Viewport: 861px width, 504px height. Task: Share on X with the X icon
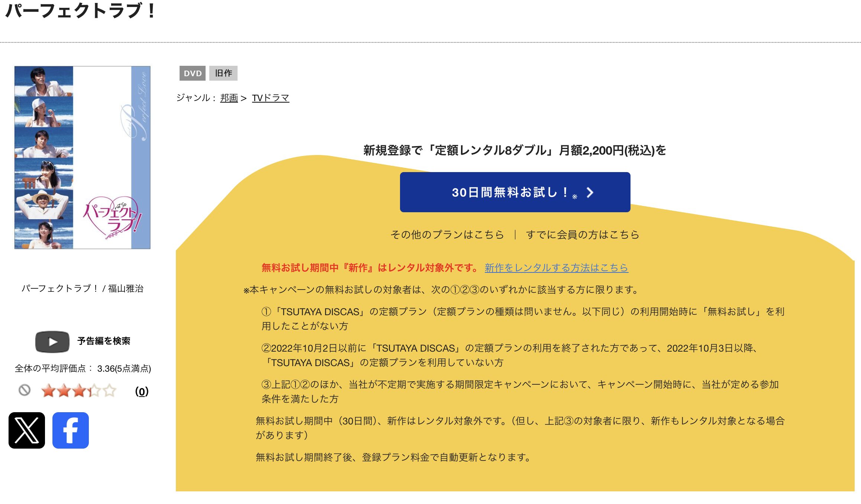(27, 430)
